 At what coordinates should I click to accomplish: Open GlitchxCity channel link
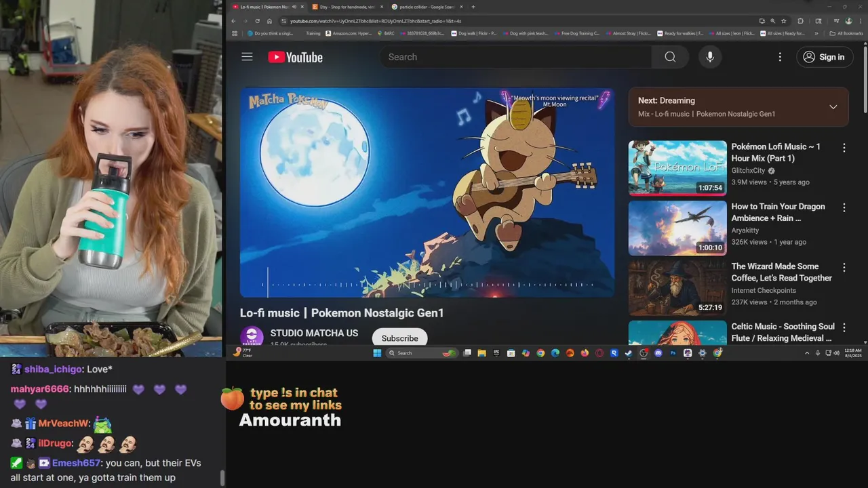(x=748, y=171)
